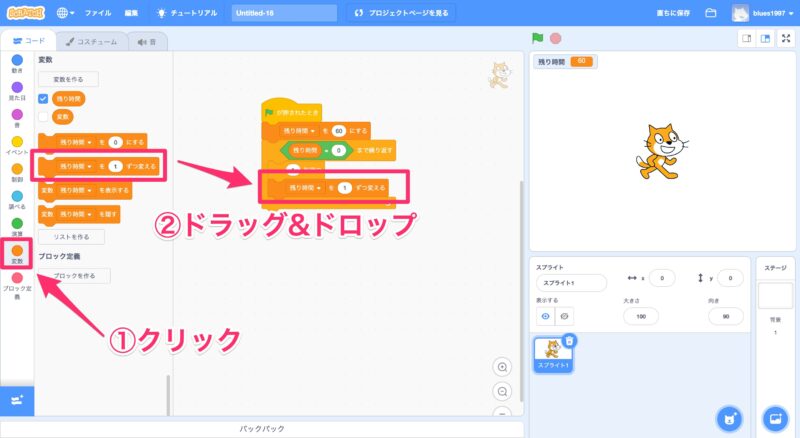Select the 動き blue category circle
This screenshot has width=800, height=438.
[x=17, y=61]
